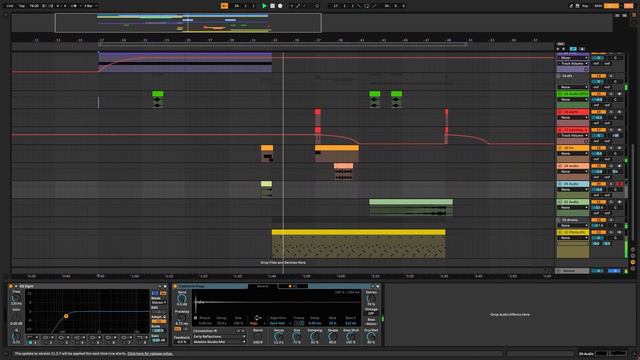Open band 1 filter type chooser
Viewport: 640px width, 360px height.
coord(32,337)
